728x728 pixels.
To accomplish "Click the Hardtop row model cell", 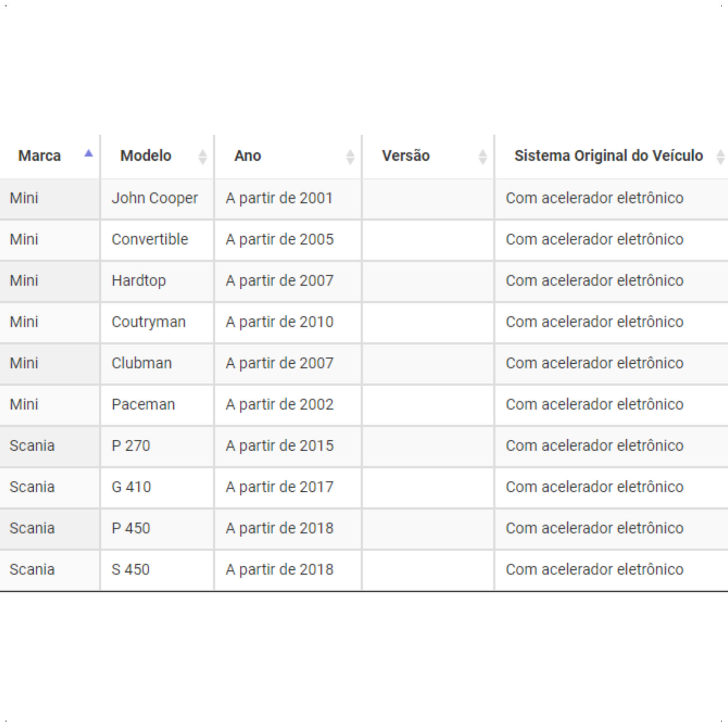I will [x=157, y=281].
